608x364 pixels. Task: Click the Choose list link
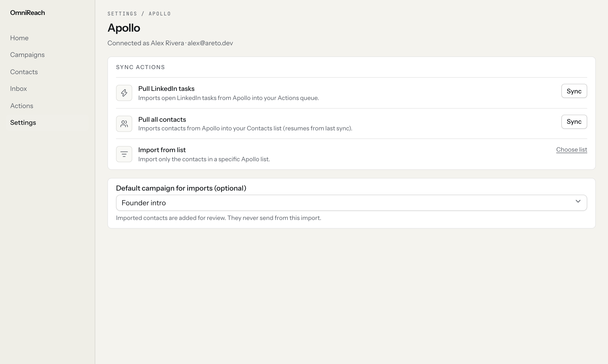tap(572, 150)
